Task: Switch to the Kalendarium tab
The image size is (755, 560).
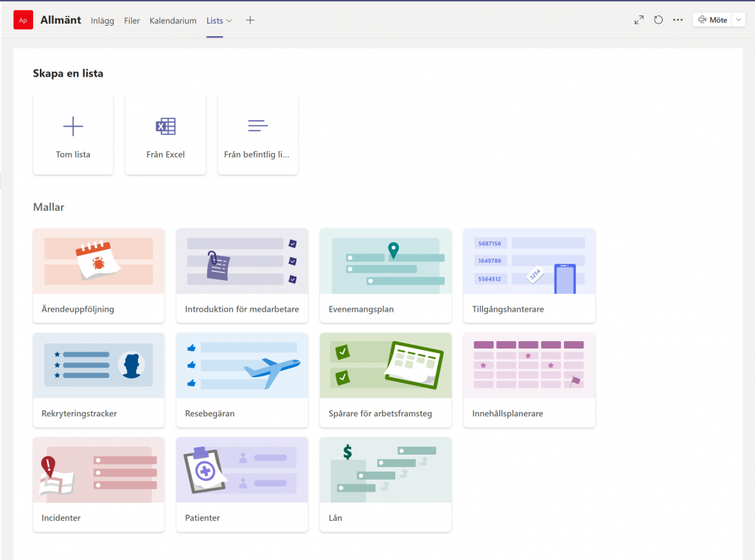Action: click(x=173, y=21)
